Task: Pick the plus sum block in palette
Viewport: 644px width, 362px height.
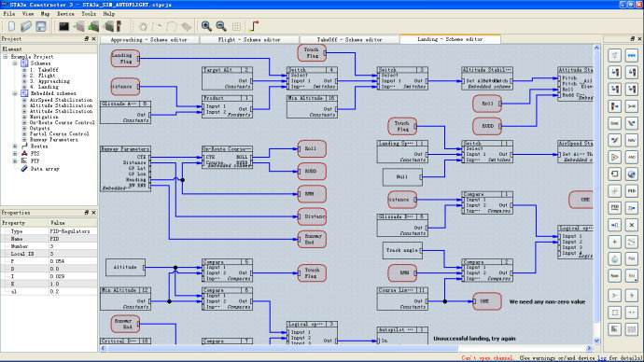Action: tap(614, 243)
